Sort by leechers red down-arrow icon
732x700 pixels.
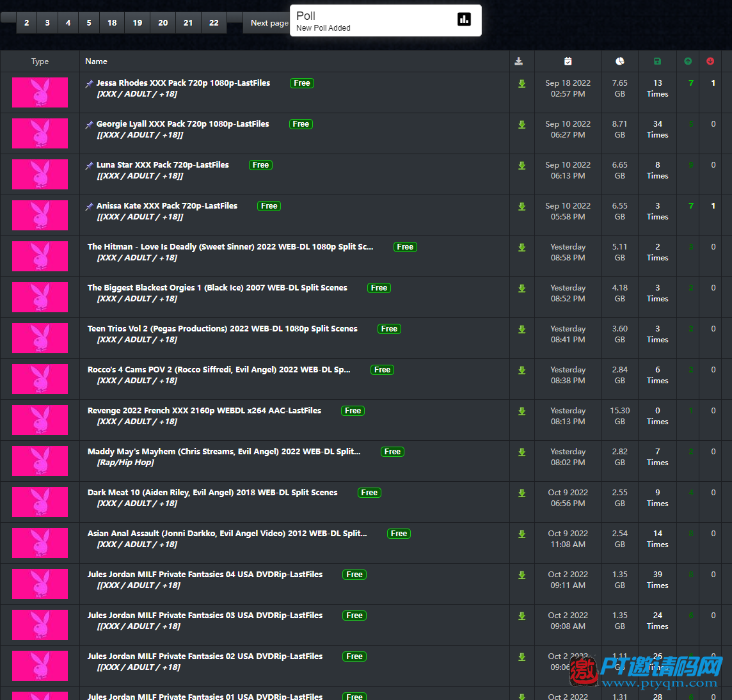point(710,61)
